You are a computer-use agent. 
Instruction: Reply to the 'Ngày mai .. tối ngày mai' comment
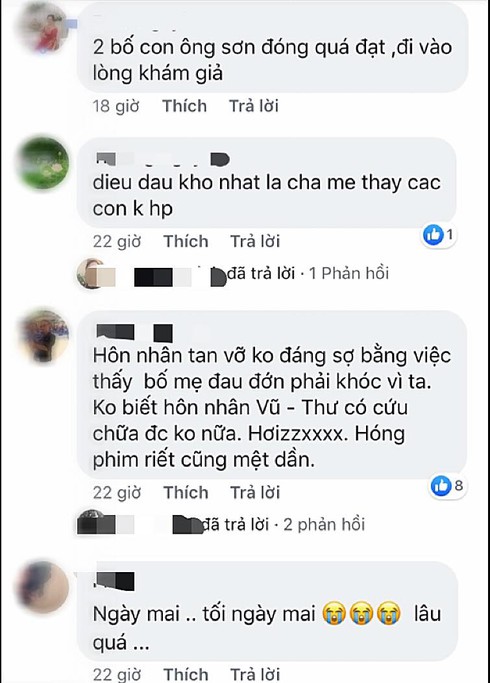click(x=255, y=674)
